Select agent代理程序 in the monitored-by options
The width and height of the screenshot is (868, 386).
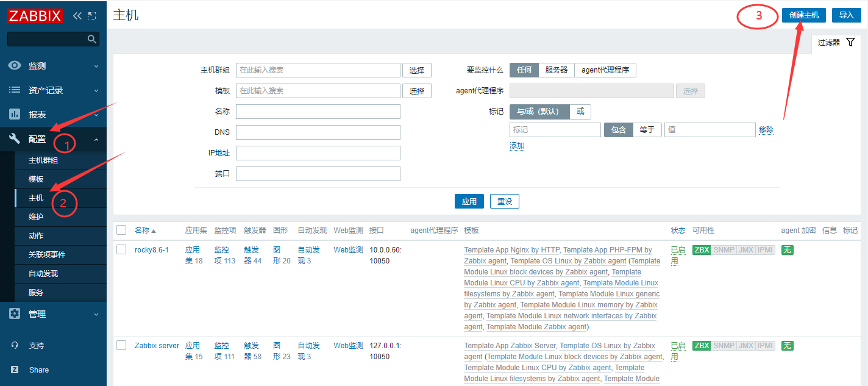pyautogui.click(x=605, y=70)
